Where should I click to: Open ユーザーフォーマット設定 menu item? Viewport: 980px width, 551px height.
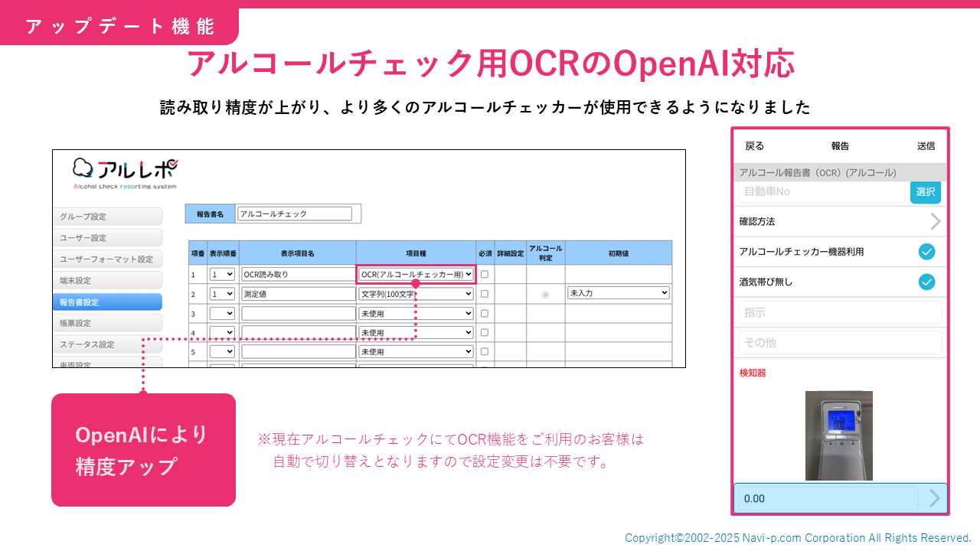[x=107, y=259]
